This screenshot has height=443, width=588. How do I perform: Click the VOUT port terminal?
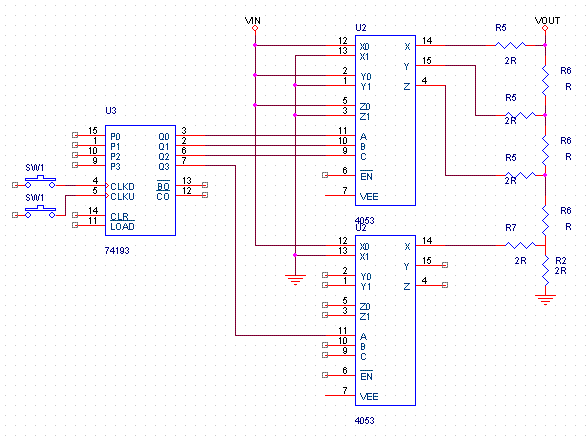click(x=545, y=28)
